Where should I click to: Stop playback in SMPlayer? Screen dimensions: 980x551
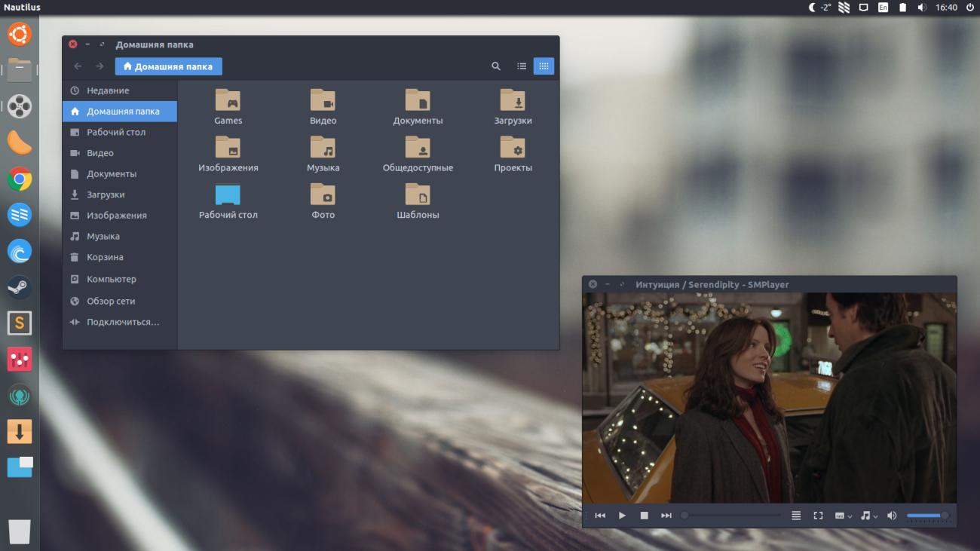[645, 516]
